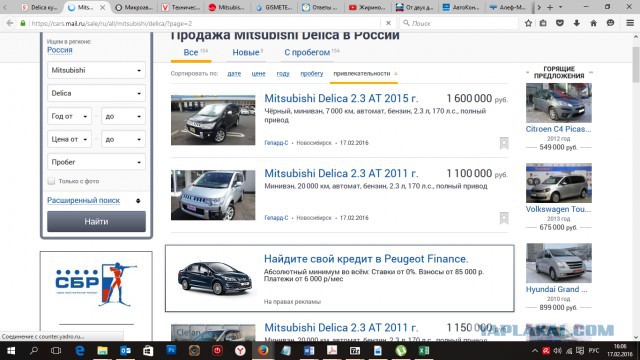Open the bookmarks list clipboard icon
Screen dimensions: 640x360
[x=543, y=23]
